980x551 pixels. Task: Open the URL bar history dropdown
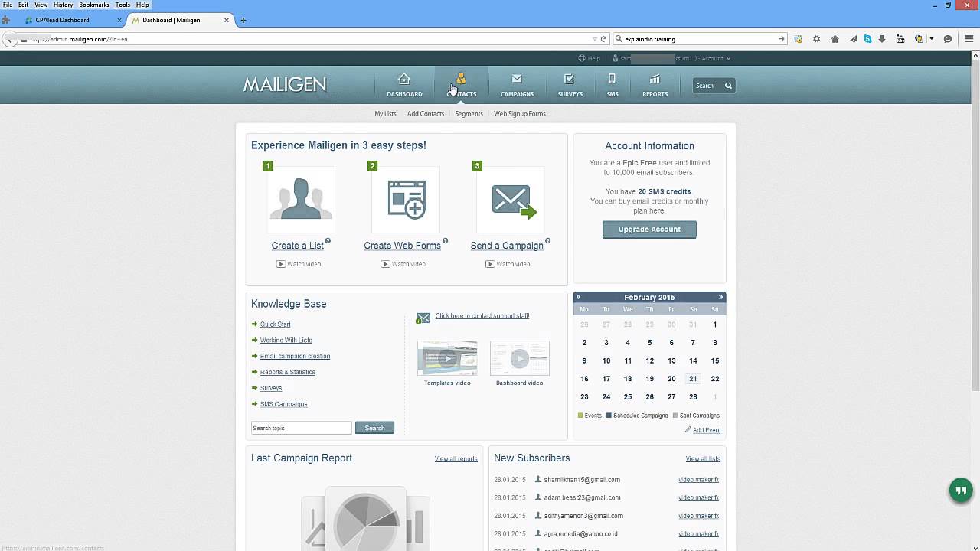(x=595, y=39)
